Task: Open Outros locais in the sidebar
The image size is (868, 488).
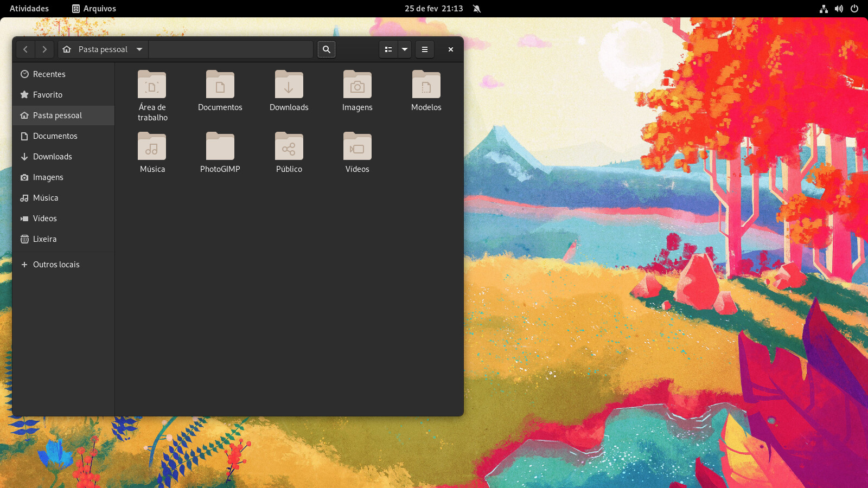Action: pyautogui.click(x=63, y=265)
